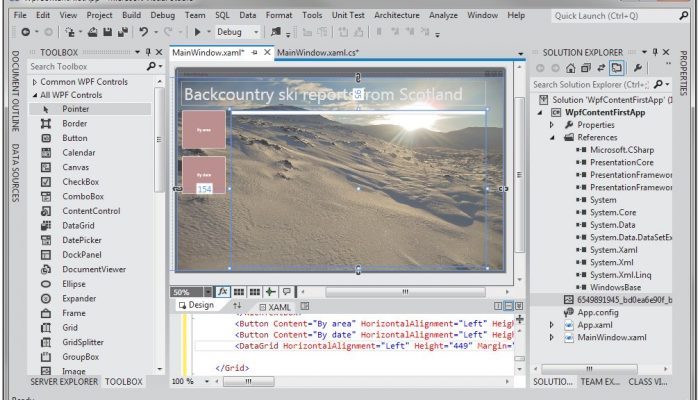Click Sync with Active Document icon
Screen dimensions: 700x400
click(x=601, y=68)
